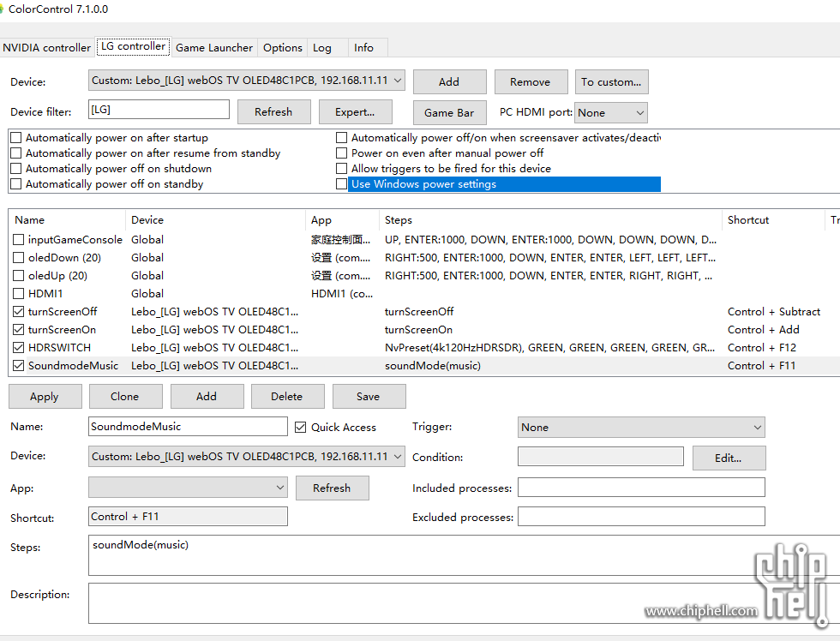Click the Device column header in preset list
Screen dimensions: 840x641
pos(215,220)
